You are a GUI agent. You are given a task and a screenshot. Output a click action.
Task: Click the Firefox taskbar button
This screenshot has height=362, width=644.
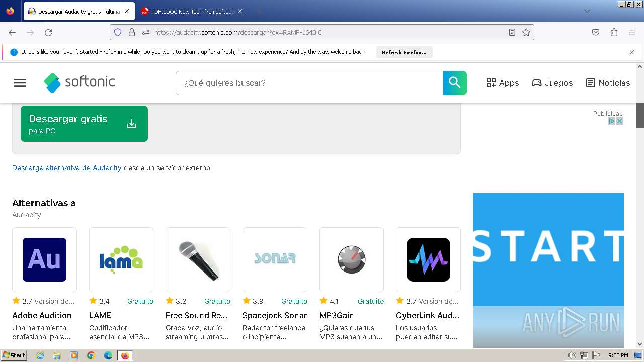[125, 355]
